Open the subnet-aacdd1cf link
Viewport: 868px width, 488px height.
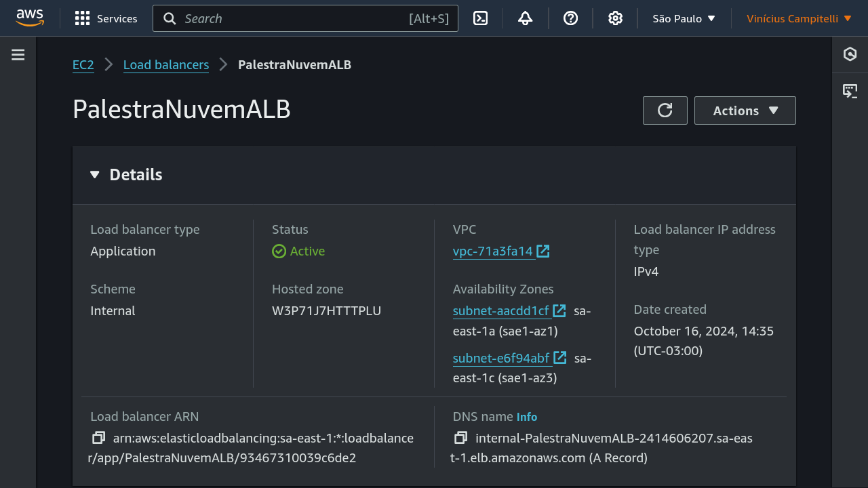(501, 310)
